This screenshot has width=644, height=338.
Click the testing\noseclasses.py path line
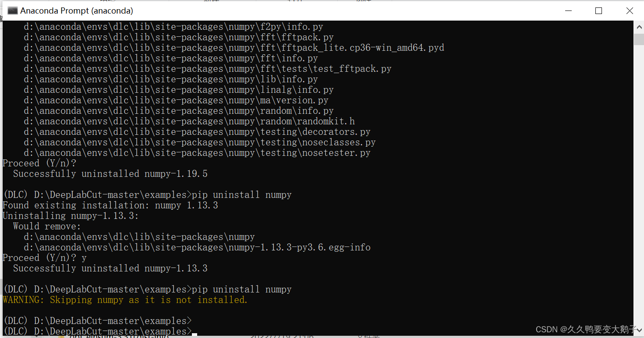pyautogui.click(x=200, y=142)
